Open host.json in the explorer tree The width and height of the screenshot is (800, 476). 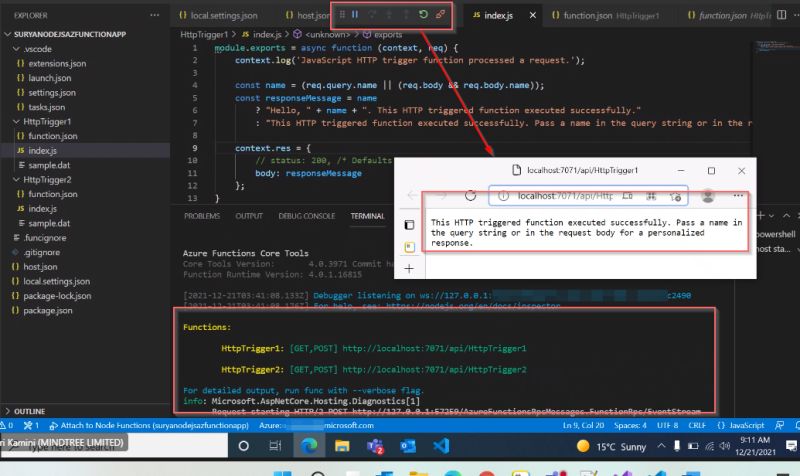pos(40,267)
